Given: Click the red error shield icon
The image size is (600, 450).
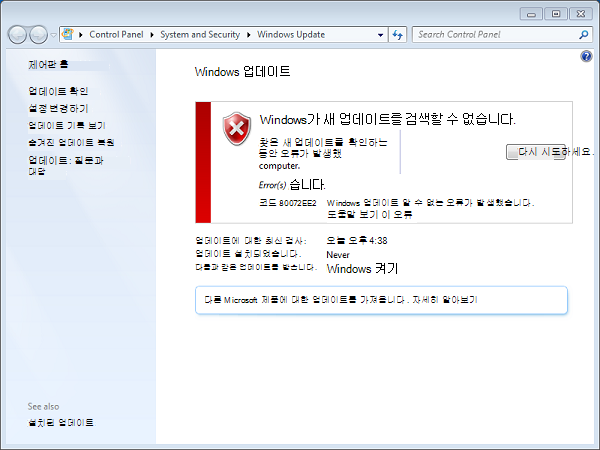Looking at the screenshot, I should 237,129.
